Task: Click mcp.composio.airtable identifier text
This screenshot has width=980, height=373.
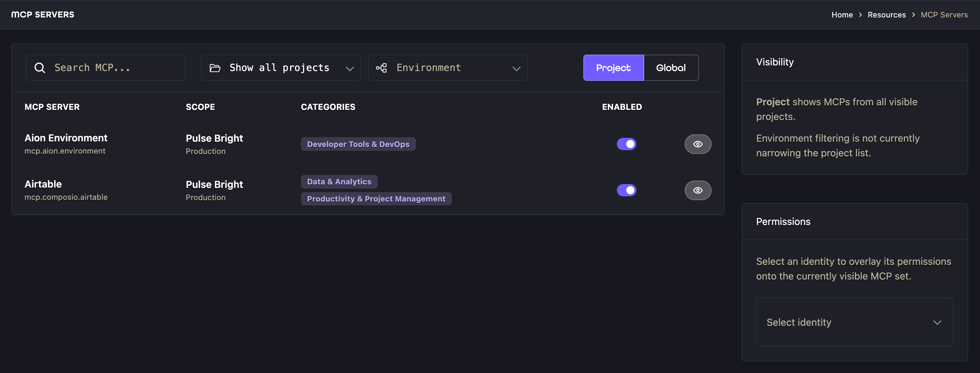Action: coord(66,197)
